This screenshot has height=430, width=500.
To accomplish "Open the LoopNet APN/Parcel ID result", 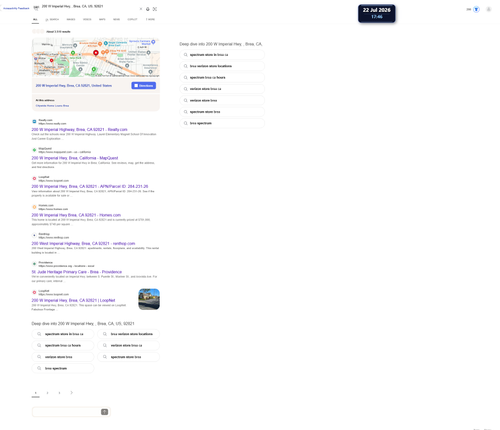I will [90, 186].
